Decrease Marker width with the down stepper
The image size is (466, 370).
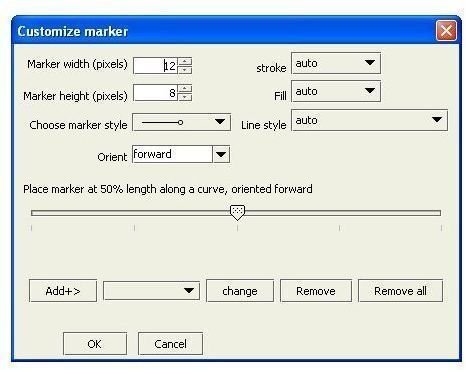coord(185,70)
